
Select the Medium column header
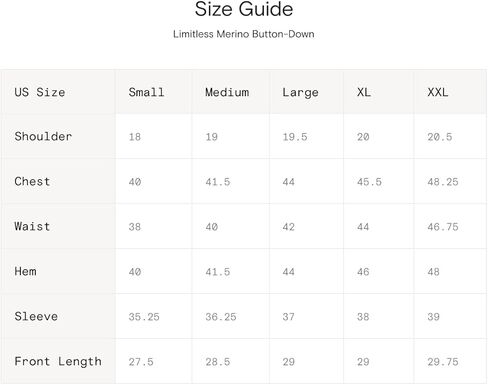[x=227, y=92]
